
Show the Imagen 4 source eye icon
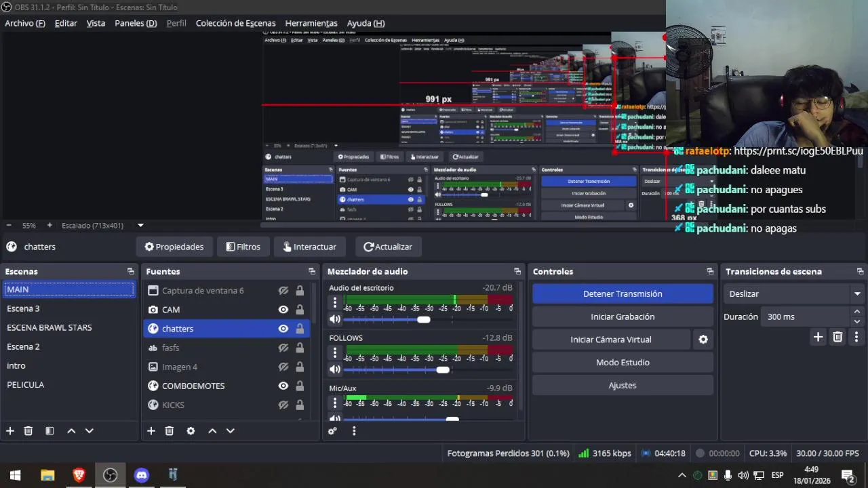[283, 367]
